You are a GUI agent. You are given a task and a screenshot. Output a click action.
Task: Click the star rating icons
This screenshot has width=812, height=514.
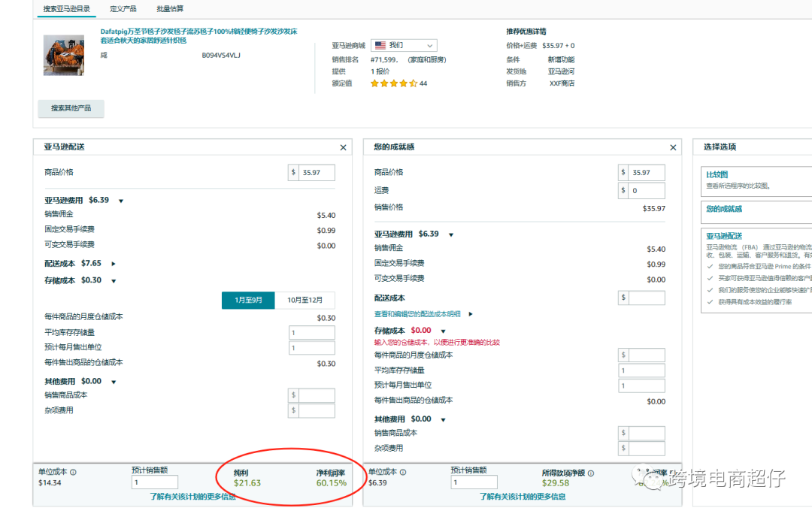click(393, 83)
